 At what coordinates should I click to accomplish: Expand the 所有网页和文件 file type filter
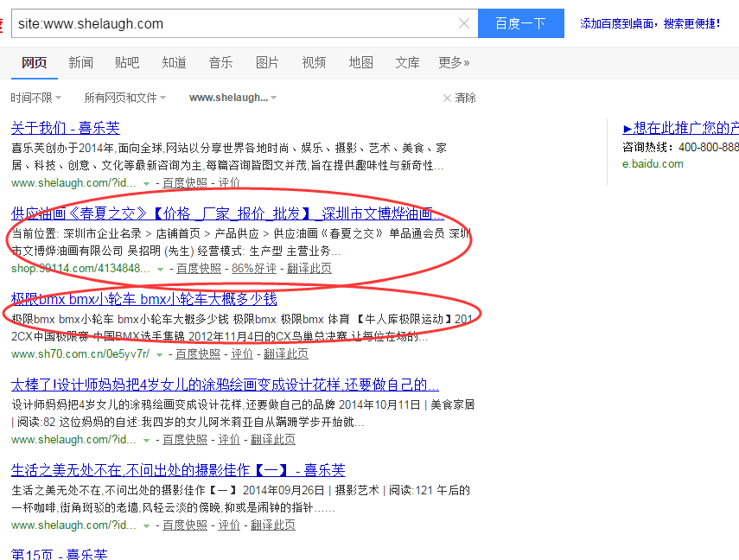coord(124,99)
